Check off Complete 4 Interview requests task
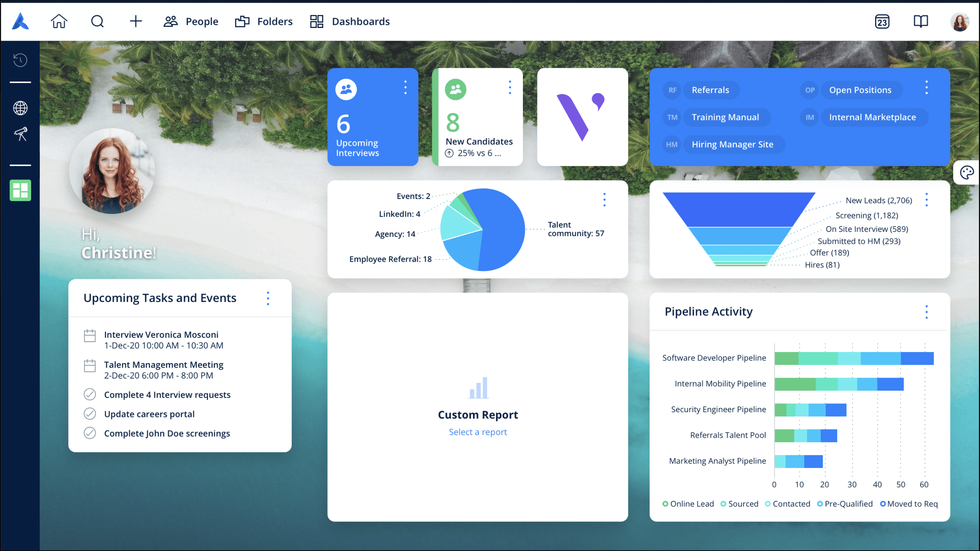Viewport: 980px width, 551px height. [x=90, y=394]
